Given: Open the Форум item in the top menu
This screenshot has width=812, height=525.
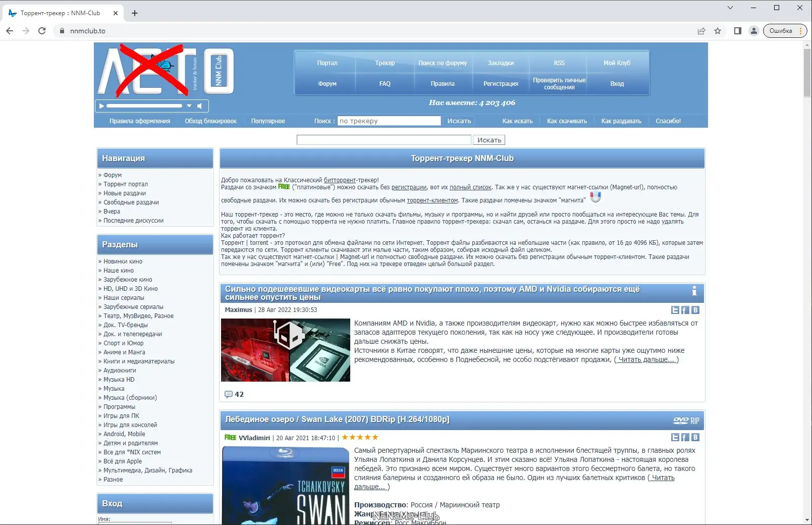Looking at the screenshot, I should point(327,84).
